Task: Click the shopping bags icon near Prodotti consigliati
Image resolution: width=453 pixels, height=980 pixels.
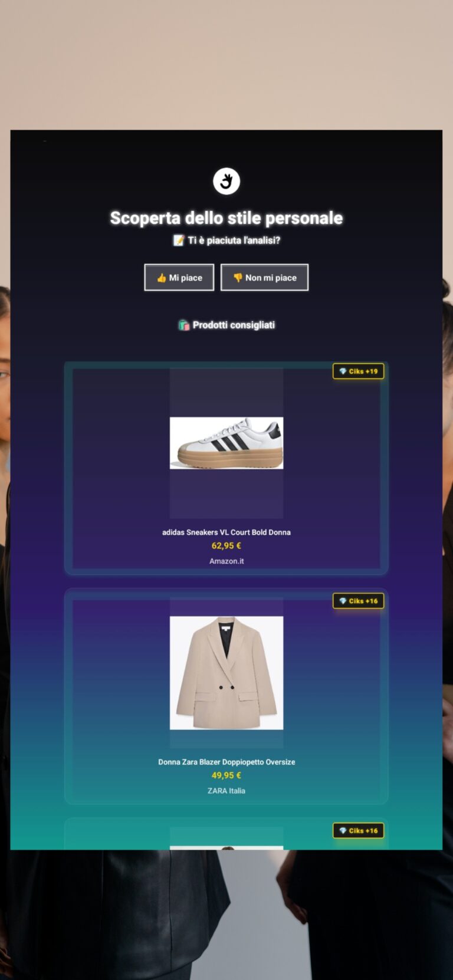Action: tap(184, 325)
